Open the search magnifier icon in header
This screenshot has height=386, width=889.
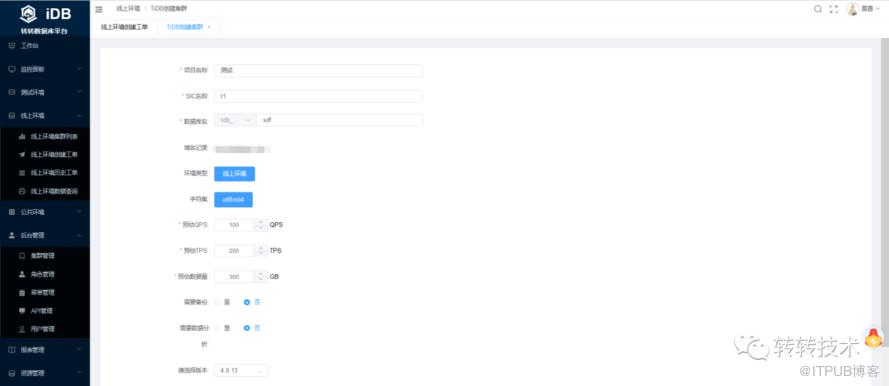[818, 9]
